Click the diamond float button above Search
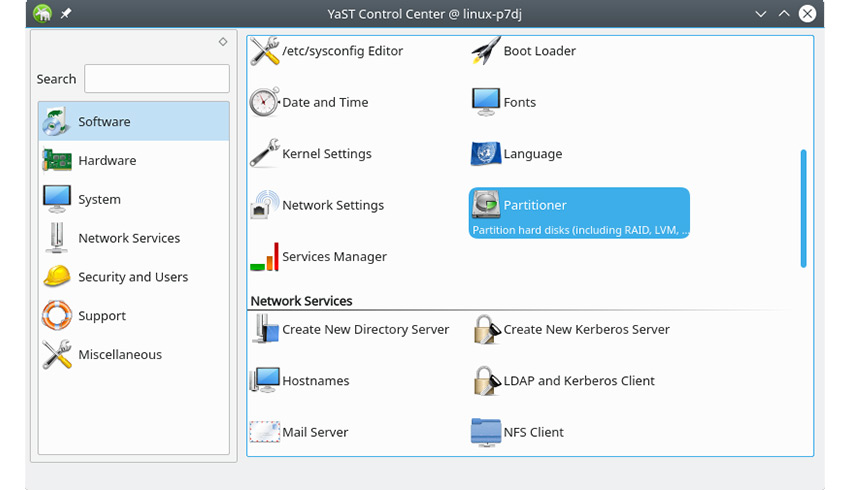Screen dimensions: 850x490 (x=222, y=42)
